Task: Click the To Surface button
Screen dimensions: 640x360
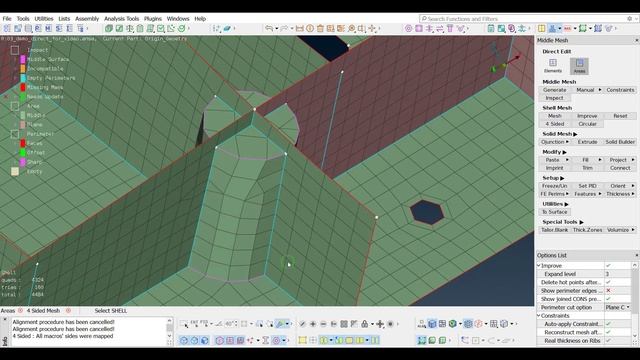Action: click(x=554, y=212)
